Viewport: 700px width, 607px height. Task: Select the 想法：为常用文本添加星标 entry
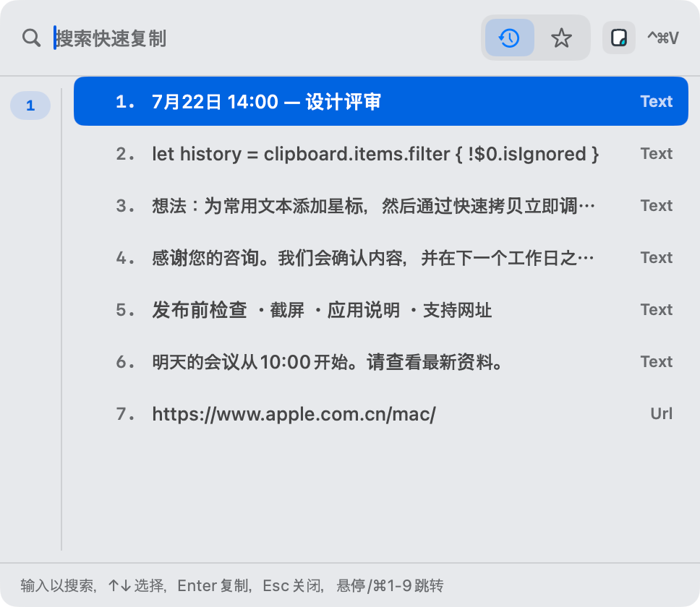coord(381,206)
